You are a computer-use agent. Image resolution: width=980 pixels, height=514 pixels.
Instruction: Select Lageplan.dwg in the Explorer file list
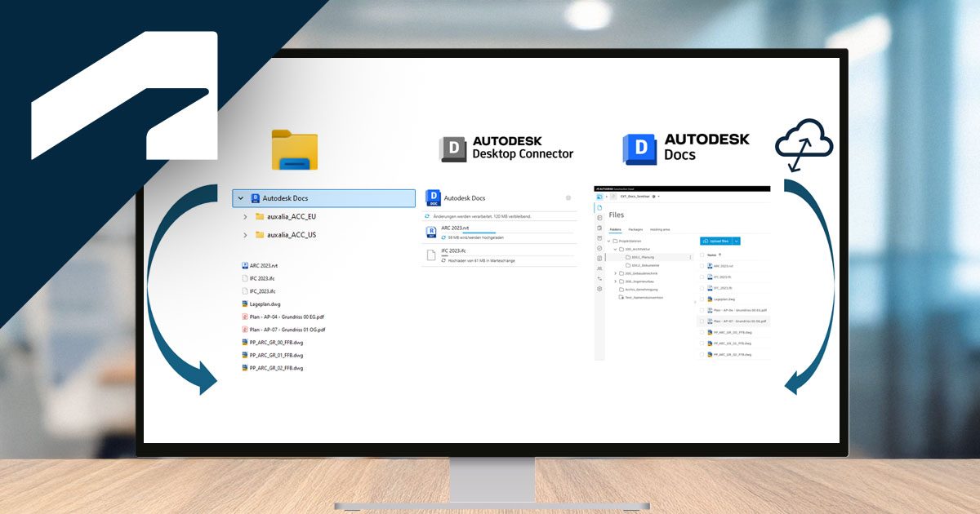[265, 304]
